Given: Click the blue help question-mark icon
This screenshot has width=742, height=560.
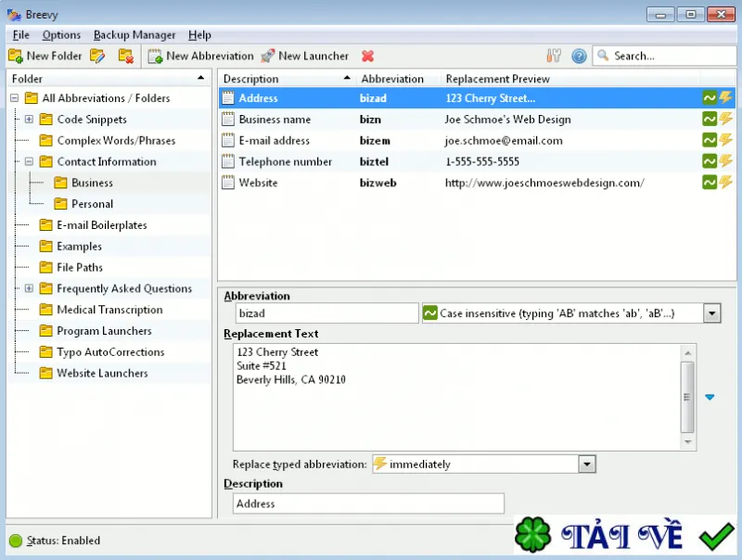Looking at the screenshot, I should 579,56.
